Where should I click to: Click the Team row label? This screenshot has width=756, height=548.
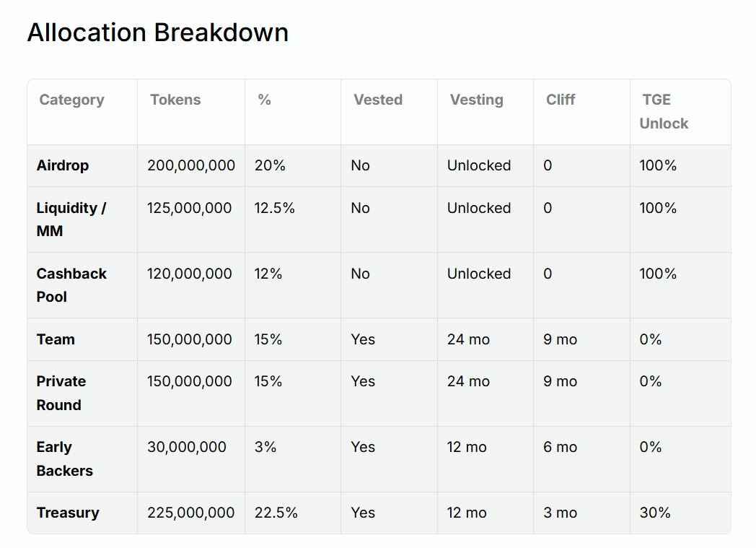(x=56, y=339)
